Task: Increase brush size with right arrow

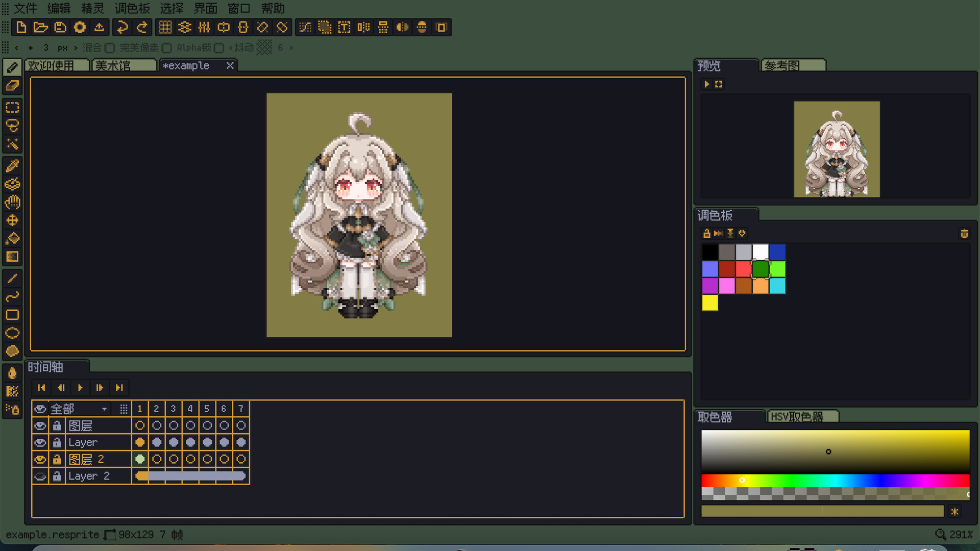Action: [x=76, y=48]
